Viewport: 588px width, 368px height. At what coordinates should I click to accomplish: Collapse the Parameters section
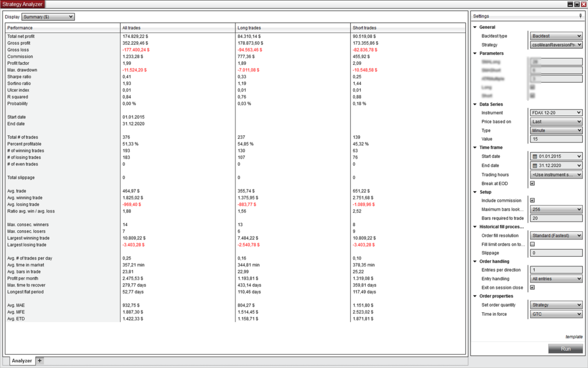(x=475, y=53)
